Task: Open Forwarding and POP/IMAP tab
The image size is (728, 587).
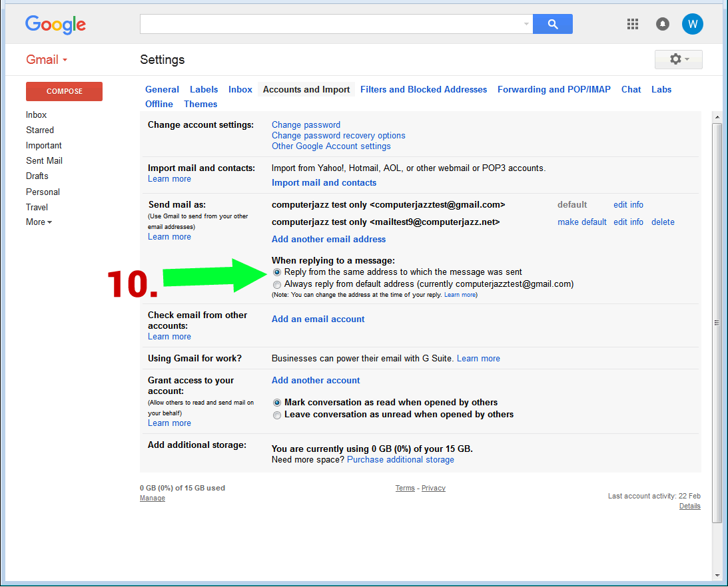Action: [x=554, y=90]
